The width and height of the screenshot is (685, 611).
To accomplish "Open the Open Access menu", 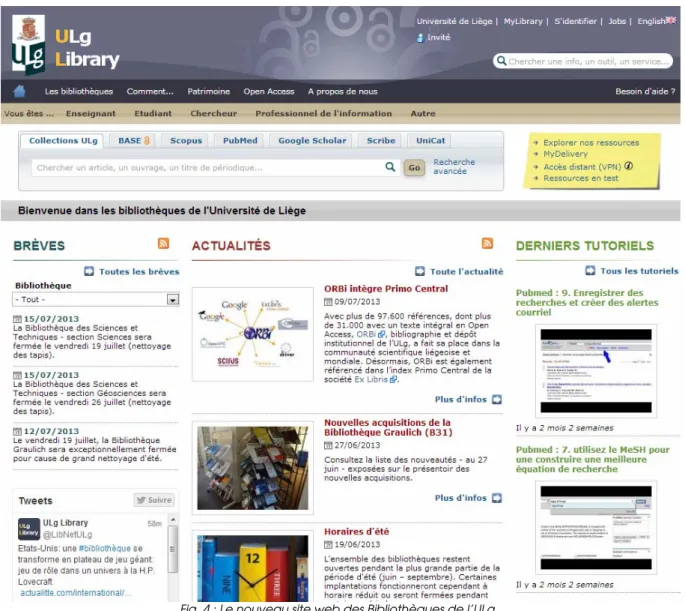I will pyautogui.click(x=269, y=91).
